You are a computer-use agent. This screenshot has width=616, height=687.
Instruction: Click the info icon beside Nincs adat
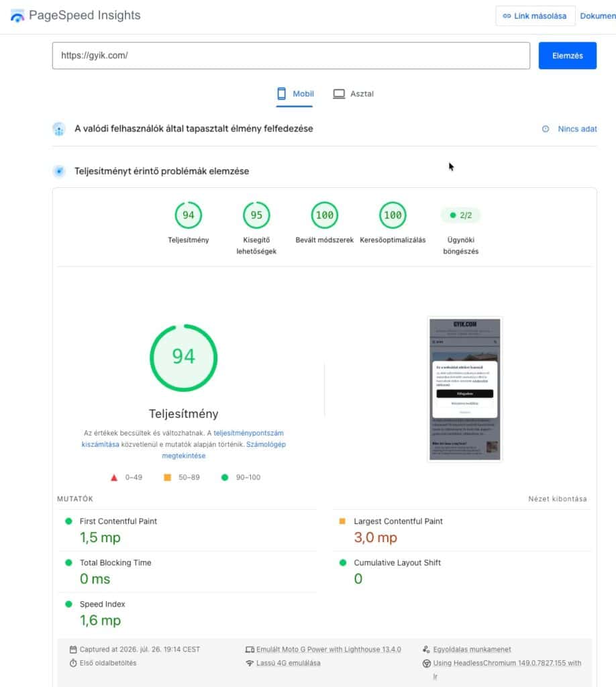point(546,129)
